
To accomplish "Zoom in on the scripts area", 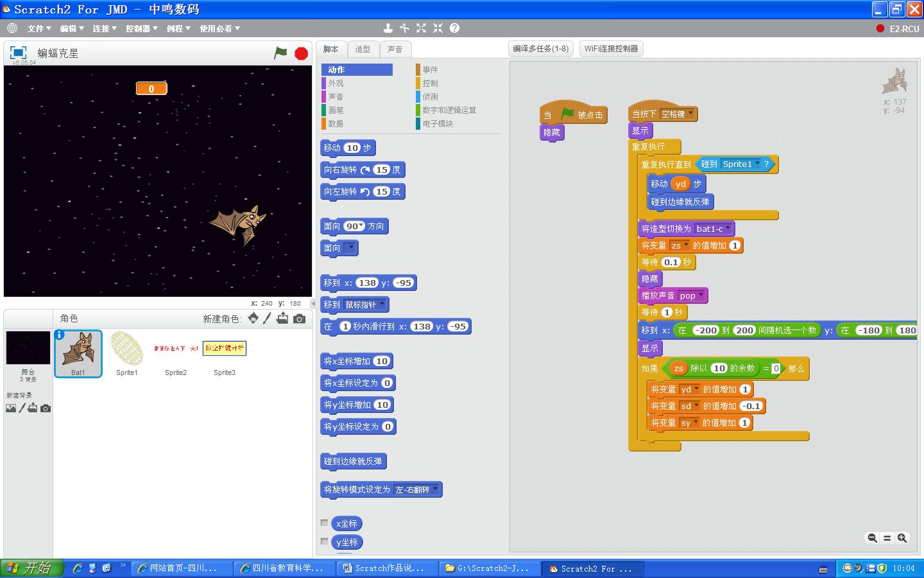I will pyautogui.click(x=902, y=538).
